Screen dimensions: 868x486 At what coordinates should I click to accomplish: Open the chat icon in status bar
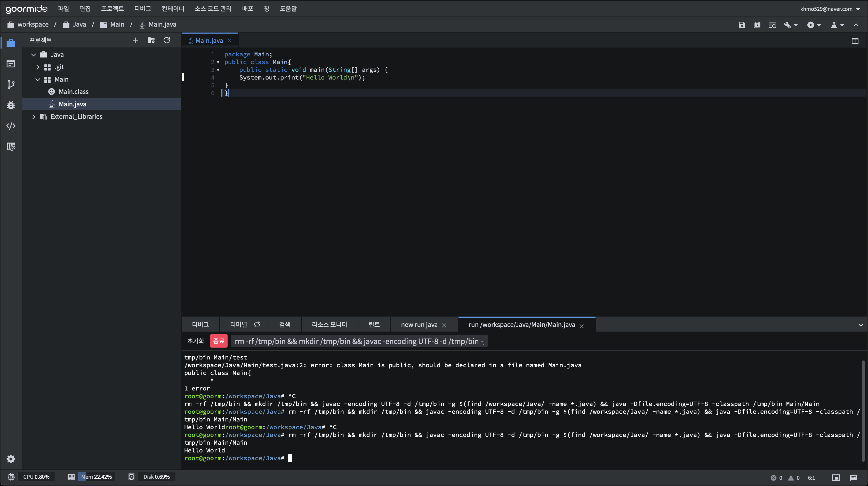pos(853,477)
